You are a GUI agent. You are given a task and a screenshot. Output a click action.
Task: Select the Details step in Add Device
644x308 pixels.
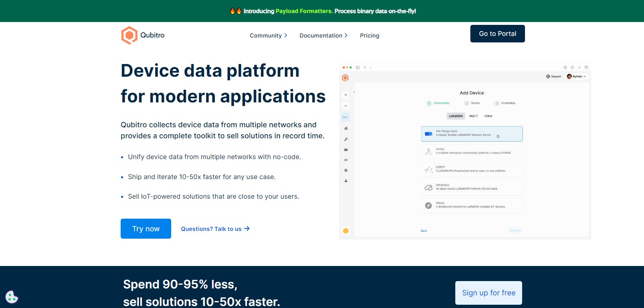click(472, 103)
